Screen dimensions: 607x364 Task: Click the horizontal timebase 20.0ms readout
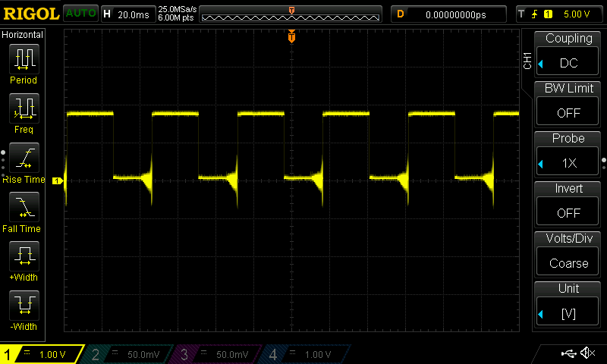[x=134, y=14]
